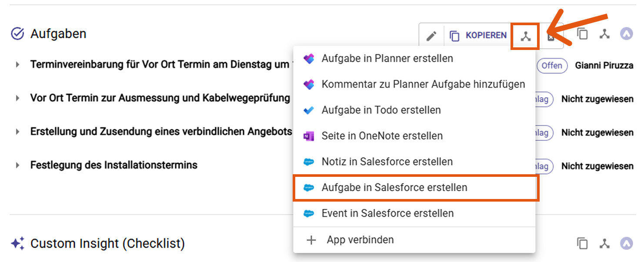Screen dimensions: 644x262
Task: Select Aufgabe in Salesforce erstellen
Action: [x=394, y=188]
